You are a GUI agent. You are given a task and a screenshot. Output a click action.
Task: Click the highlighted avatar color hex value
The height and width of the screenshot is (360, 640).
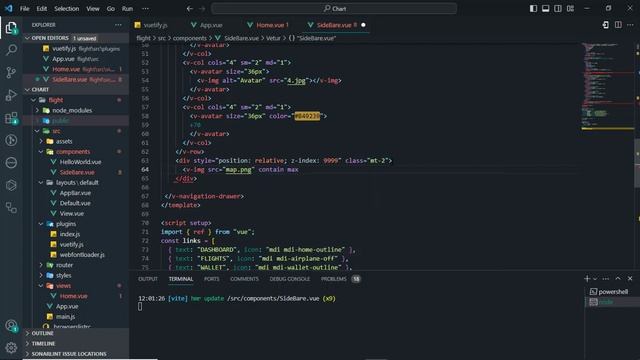point(307,116)
